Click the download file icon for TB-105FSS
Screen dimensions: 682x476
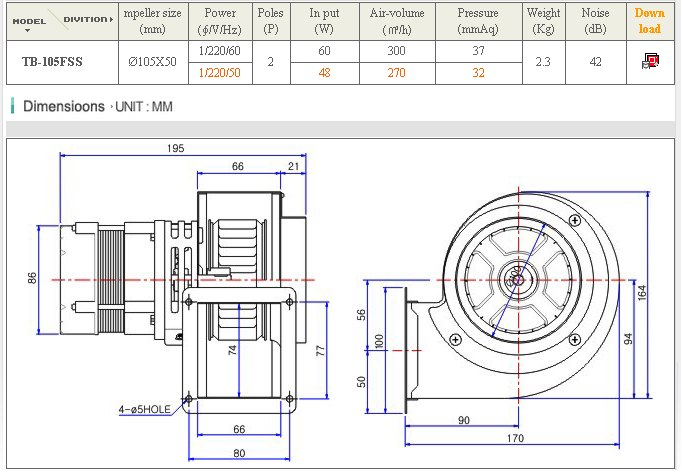(x=651, y=62)
